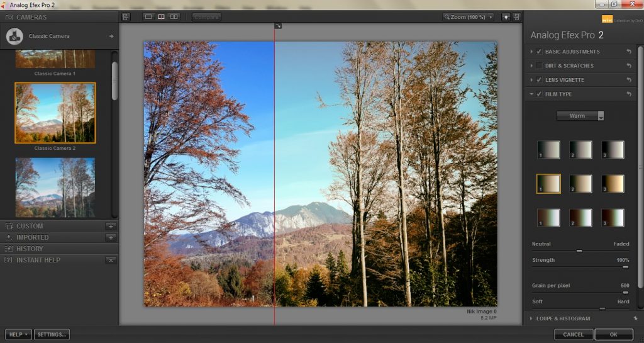Click the split preview rotate handle

278,26
